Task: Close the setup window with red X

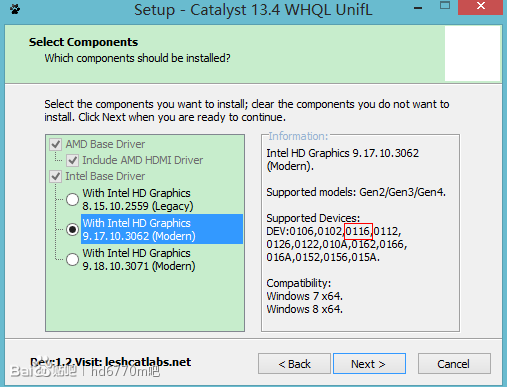Action: pyautogui.click(x=480, y=7)
